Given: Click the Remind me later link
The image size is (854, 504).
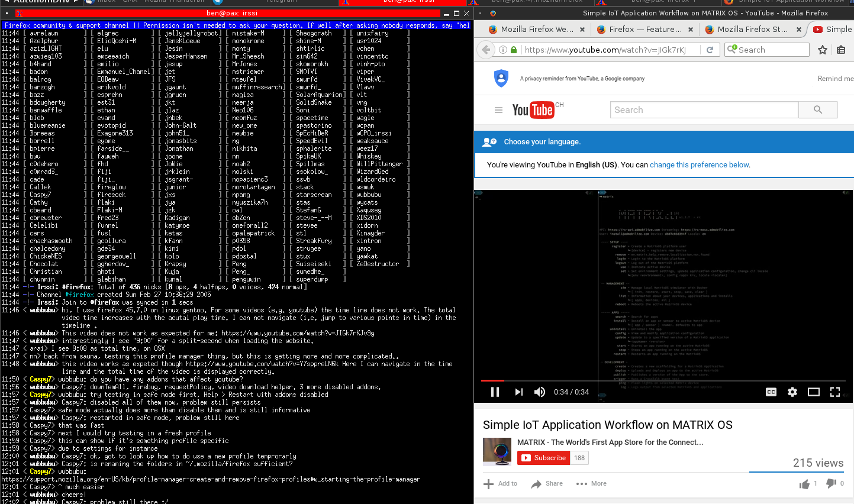Looking at the screenshot, I should click(x=836, y=79).
